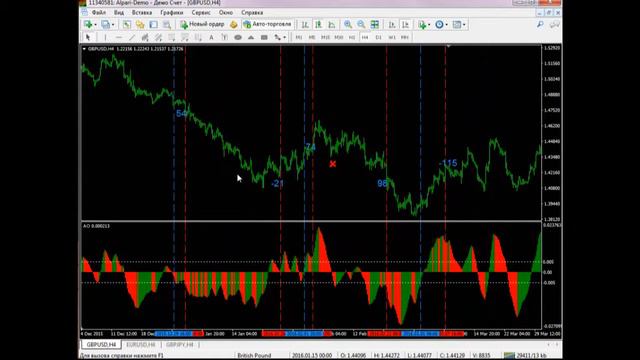Switch to the GBPJPY,H4 chart tab

[x=180, y=345]
